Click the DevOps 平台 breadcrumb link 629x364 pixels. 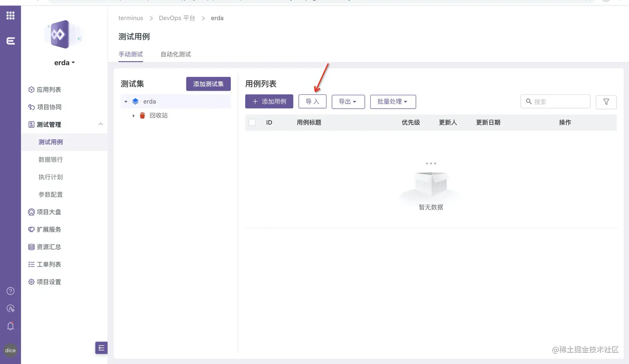coord(177,18)
